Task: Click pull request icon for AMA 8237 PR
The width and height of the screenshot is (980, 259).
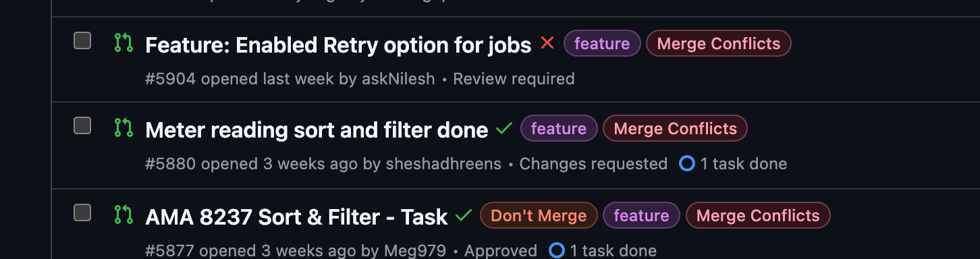Action: coord(124,214)
